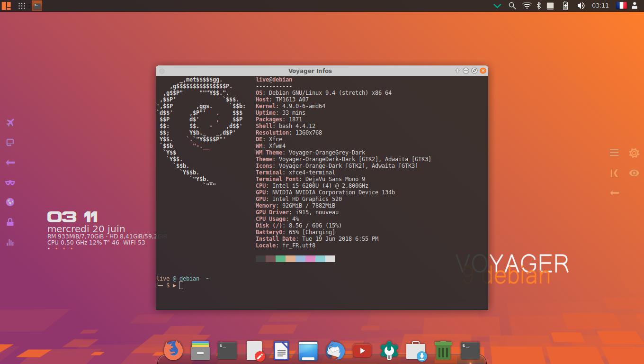The width and height of the screenshot is (644, 364).
Task: Launch Firefox from the dock
Action: pos(173,351)
